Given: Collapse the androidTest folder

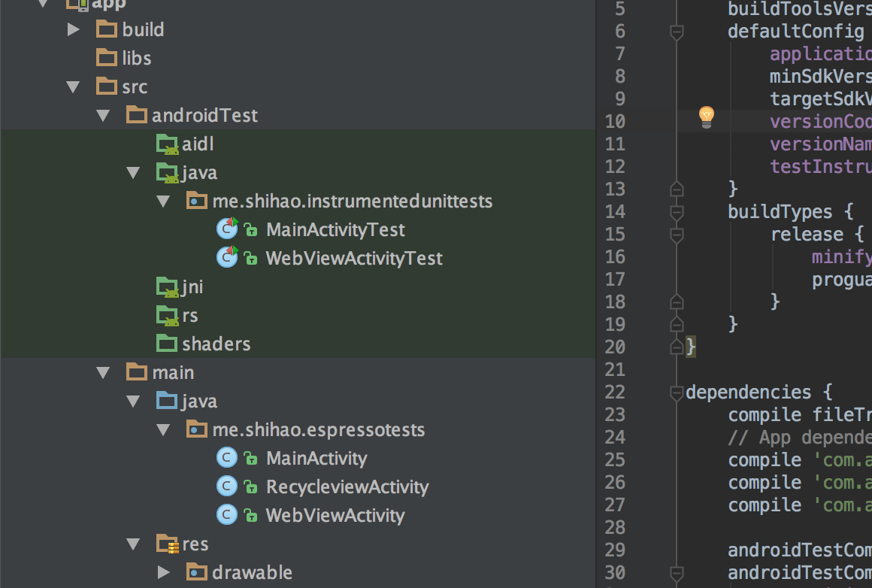Looking at the screenshot, I should pyautogui.click(x=103, y=115).
